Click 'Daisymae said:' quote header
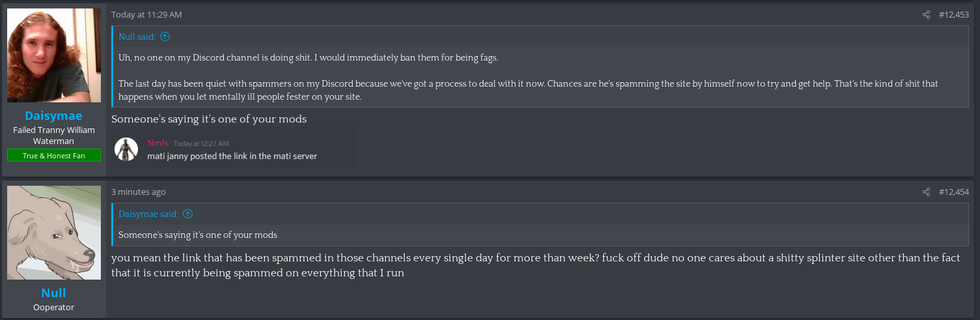Image resolution: width=980 pixels, height=320 pixels. pos(148,214)
